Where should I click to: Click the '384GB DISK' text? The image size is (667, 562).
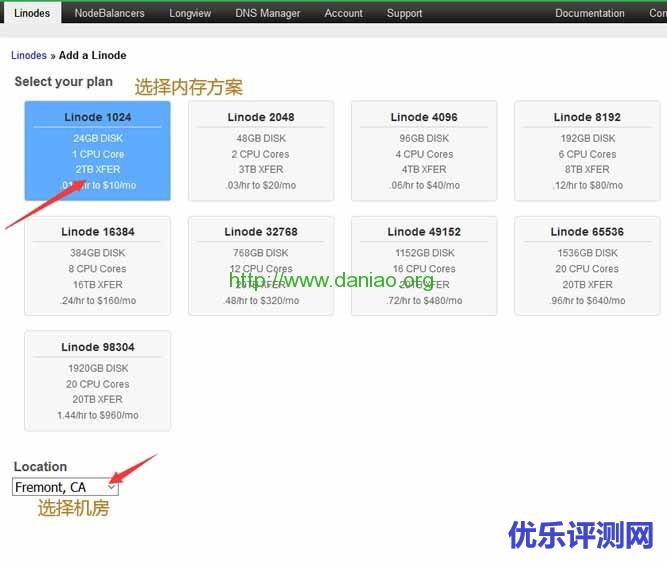point(98,253)
